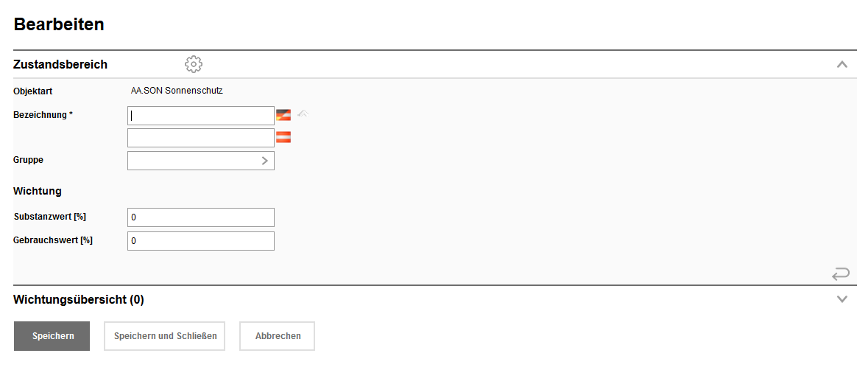Click the Wichtung subheading

click(x=38, y=191)
